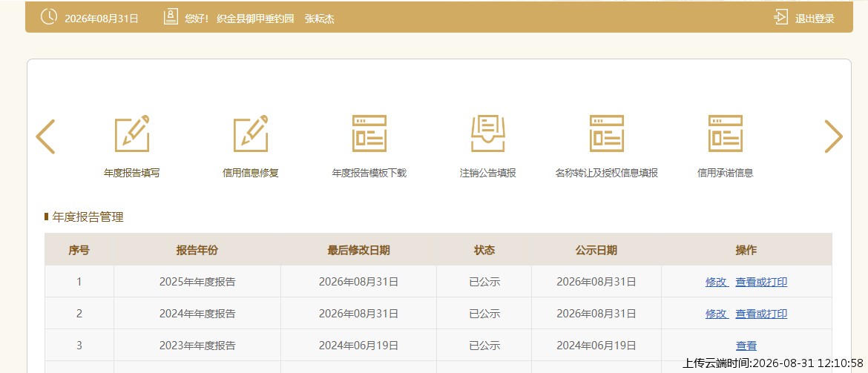Click the 名称转让及授权信息填报 icon
Viewport: 868px width, 373px height.
click(x=607, y=133)
